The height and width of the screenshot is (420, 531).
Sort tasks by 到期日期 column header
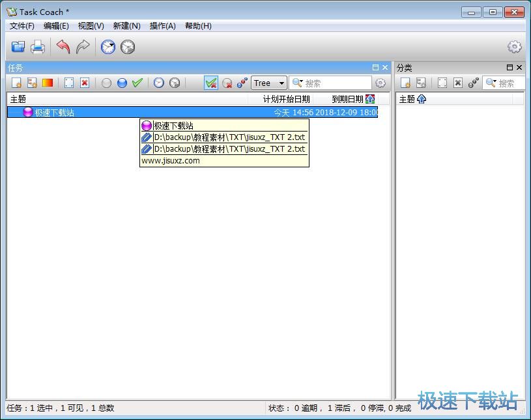tap(346, 99)
